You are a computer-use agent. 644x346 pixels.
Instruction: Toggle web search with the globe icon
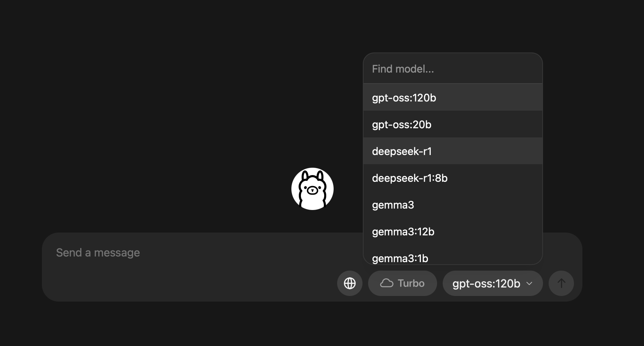point(349,283)
